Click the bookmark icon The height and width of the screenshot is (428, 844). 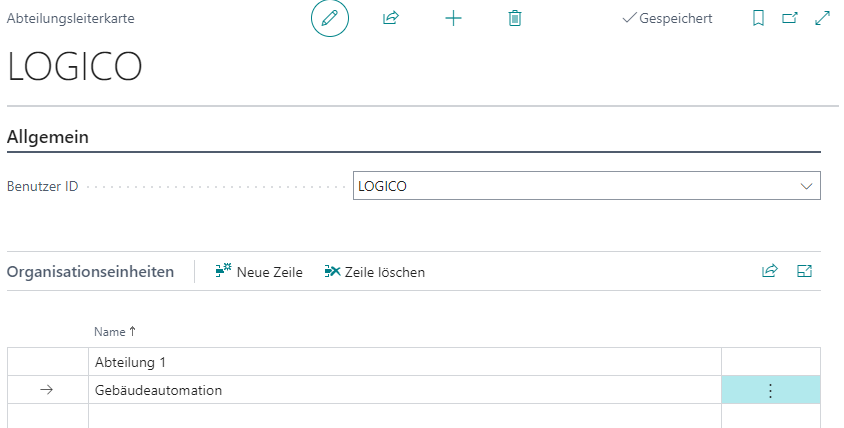tap(758, 18)
